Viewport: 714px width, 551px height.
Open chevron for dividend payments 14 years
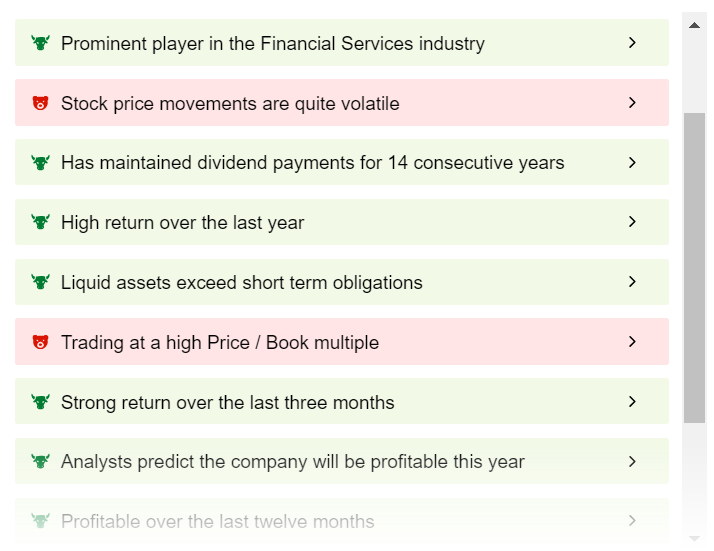[x=632, y=162]
